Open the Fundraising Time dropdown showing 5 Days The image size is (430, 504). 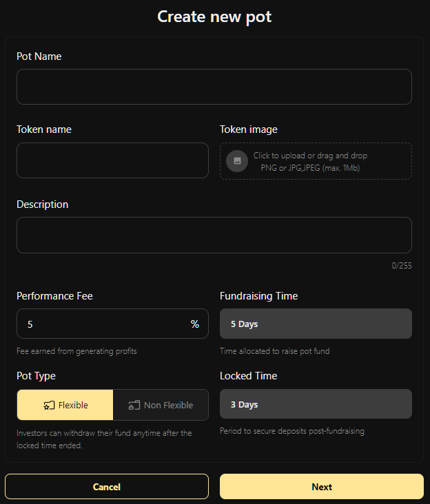pyautogui.click(x=316, y=324)
